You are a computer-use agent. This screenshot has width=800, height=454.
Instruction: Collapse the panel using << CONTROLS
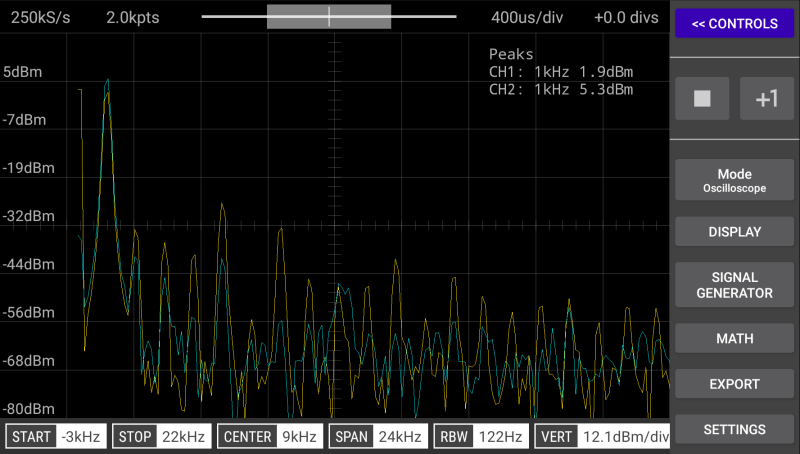click(734, 24)
